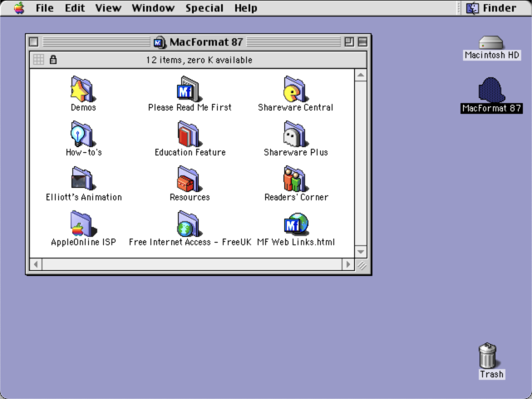Click the '12 items, zero K available' status text

(x=199, y=60)
